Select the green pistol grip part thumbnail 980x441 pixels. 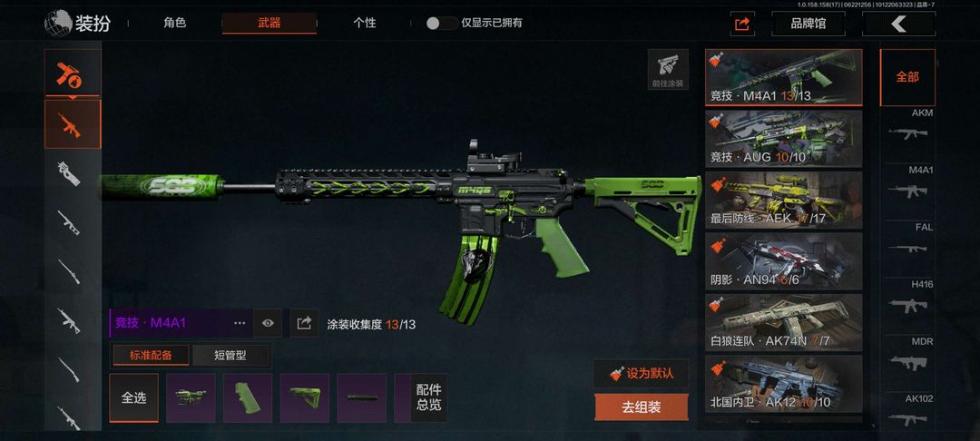248,398
